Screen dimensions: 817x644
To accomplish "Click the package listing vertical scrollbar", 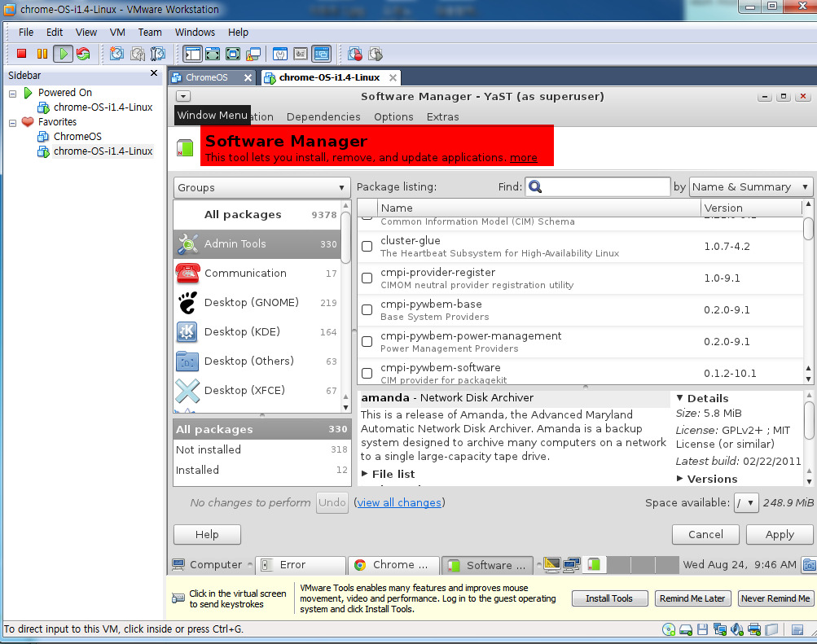I will 808,301.
